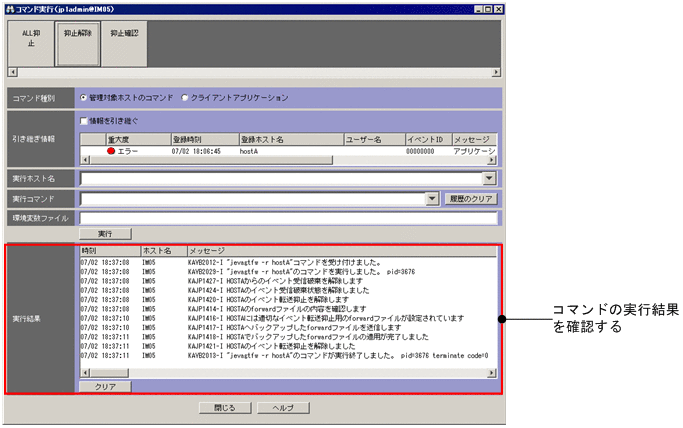Click the results' left scroll arrow
The width and height of the screenshot is (683, 428).
pyautogui.click(x=85, y=373)
